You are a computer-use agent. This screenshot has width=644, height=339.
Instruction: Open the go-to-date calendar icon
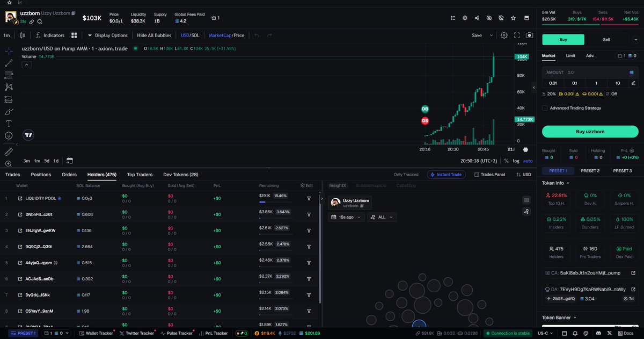tap(70, 161)
